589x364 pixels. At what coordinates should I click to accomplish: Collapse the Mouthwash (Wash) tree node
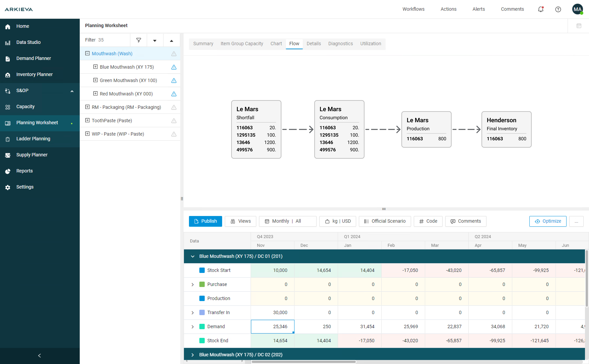87,53
